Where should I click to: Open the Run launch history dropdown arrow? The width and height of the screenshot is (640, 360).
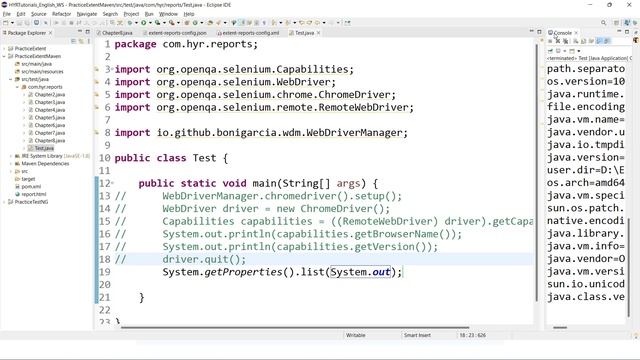coord(150,23)
